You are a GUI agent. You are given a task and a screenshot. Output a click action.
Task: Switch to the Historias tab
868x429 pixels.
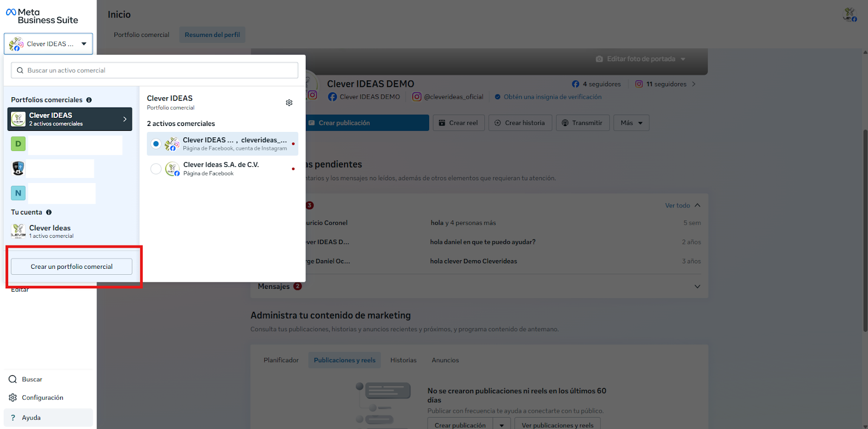coord(403,360)
